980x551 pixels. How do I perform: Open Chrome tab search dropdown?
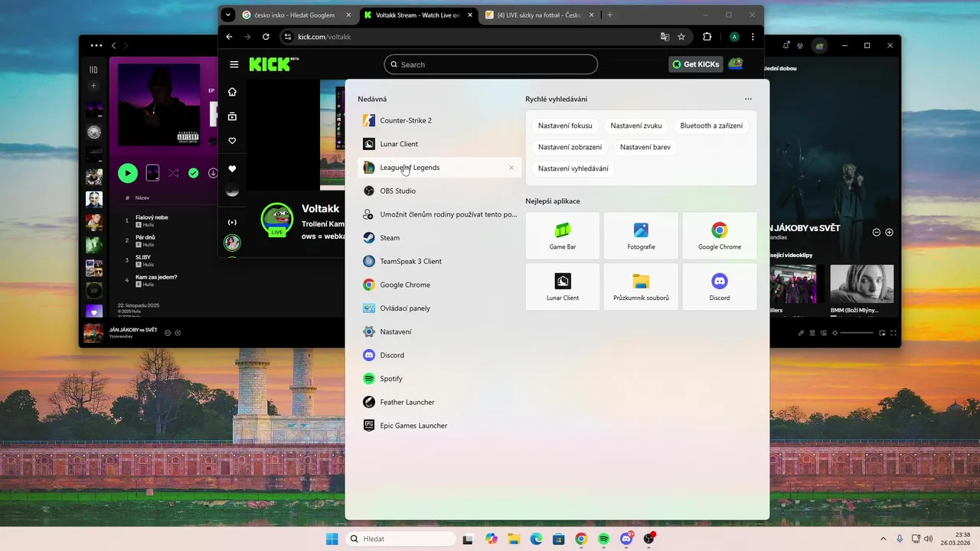227,15
